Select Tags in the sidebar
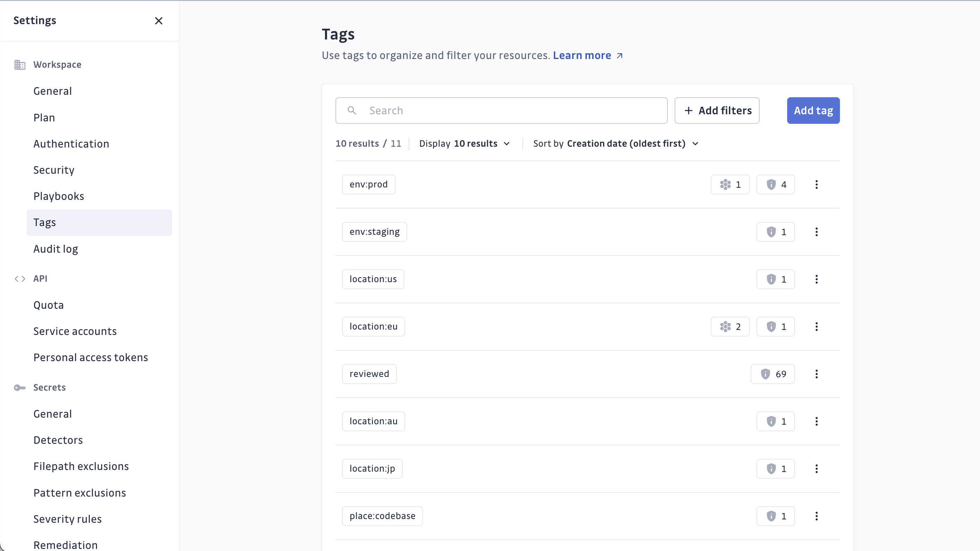980x551 pixels. point(99,223)
